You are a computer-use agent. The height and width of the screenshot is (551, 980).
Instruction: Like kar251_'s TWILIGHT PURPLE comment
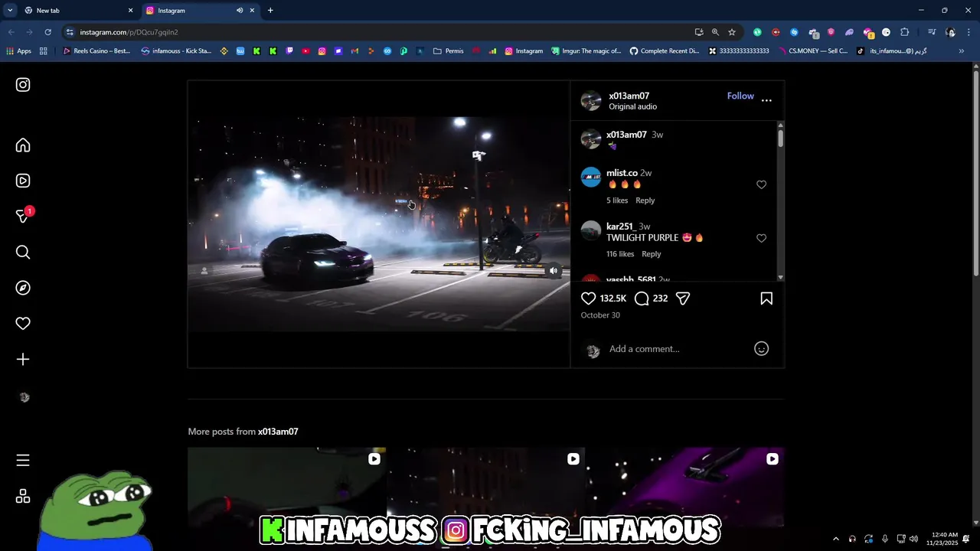tap(761, 238)
